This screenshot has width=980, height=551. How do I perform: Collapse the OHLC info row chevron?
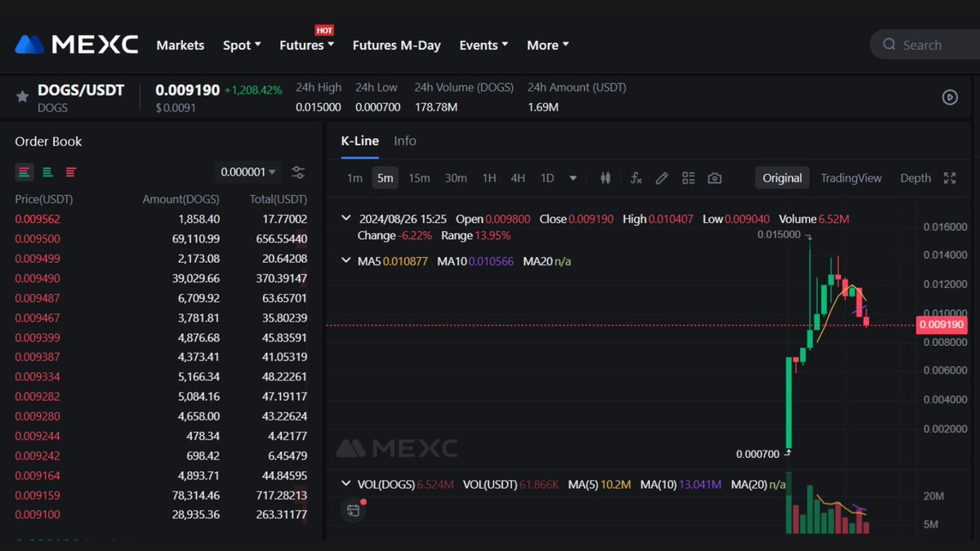point(346,219)
